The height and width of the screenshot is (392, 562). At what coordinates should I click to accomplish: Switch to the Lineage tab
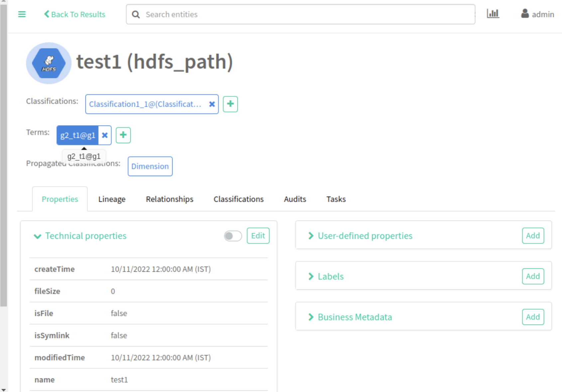point(112,199)
